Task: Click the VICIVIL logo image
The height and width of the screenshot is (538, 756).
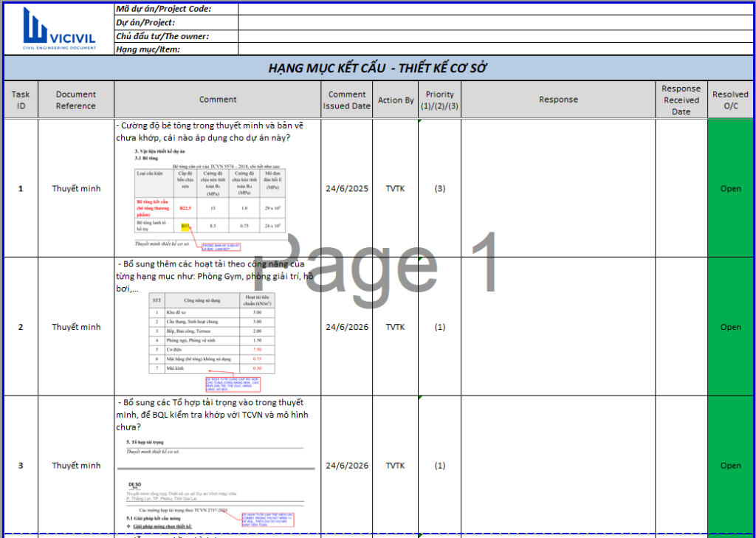Action: coord(58,28)
